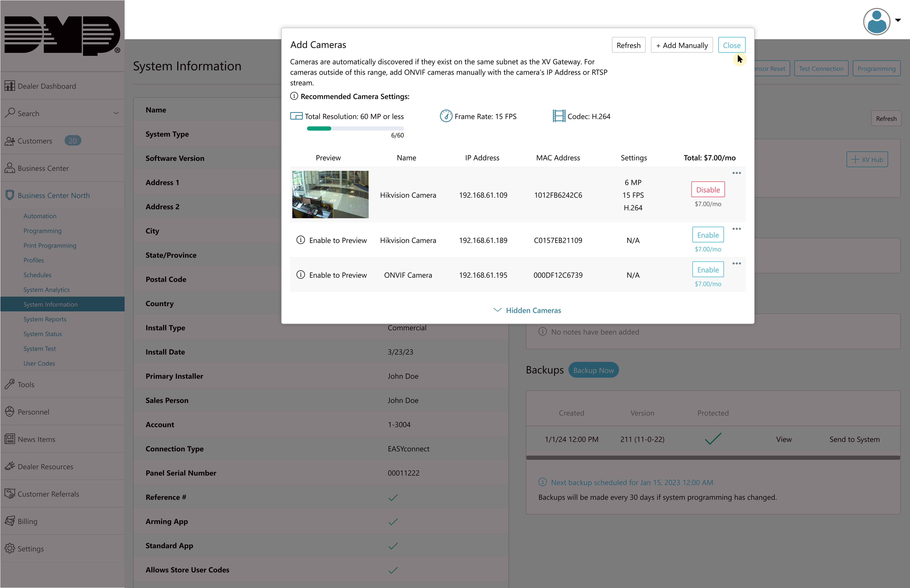The height and width of the screenshot is (588, 910).
Task: Disable the Hikvision camera at 192.168.61.109
Action: pyautogui.click(x=708, y=189)
